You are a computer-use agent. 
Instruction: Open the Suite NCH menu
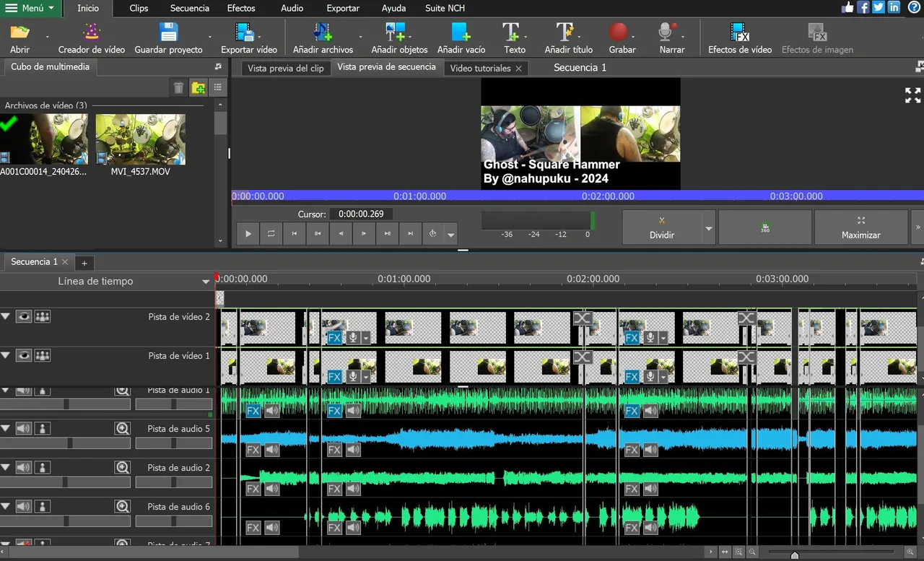(x=445, y=8)
